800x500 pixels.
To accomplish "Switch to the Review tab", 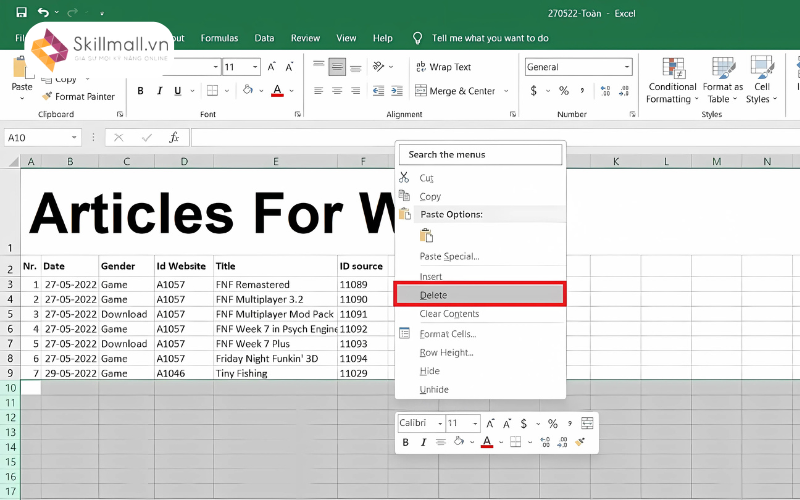I will 305,38.
